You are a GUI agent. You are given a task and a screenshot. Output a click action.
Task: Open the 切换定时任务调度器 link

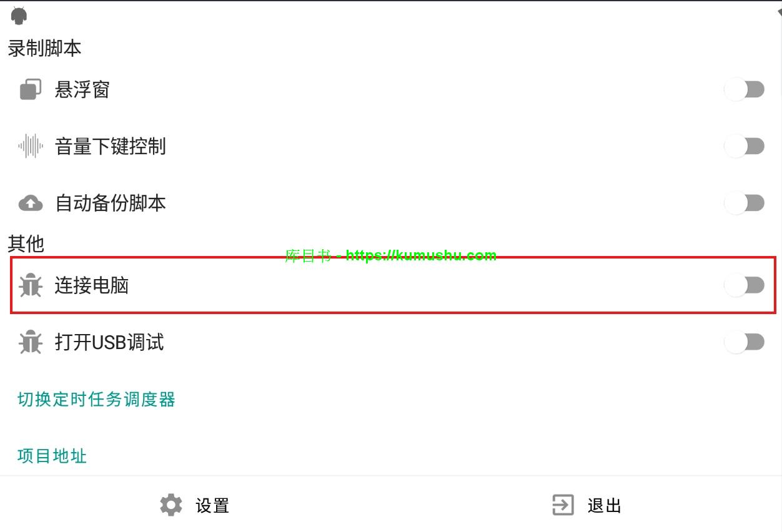point(96,399)
